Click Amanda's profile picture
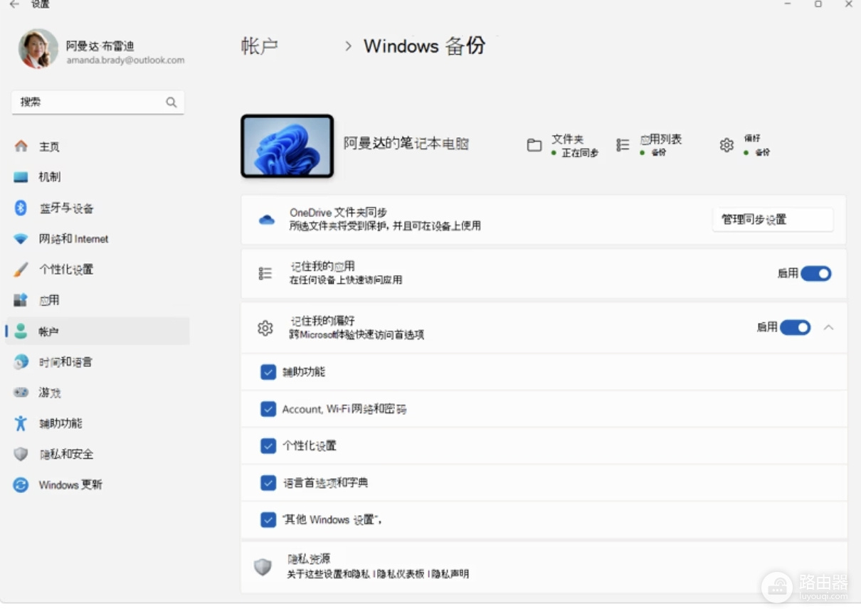The image size is (861, 616). (38, 49)
